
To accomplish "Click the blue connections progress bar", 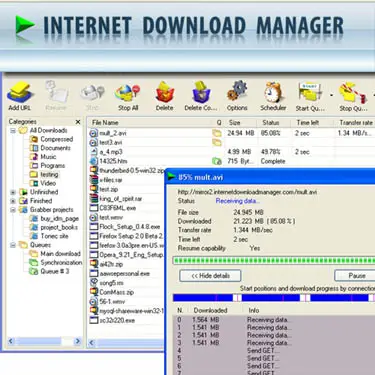I will pyautogui.click(x=274, y=298).
